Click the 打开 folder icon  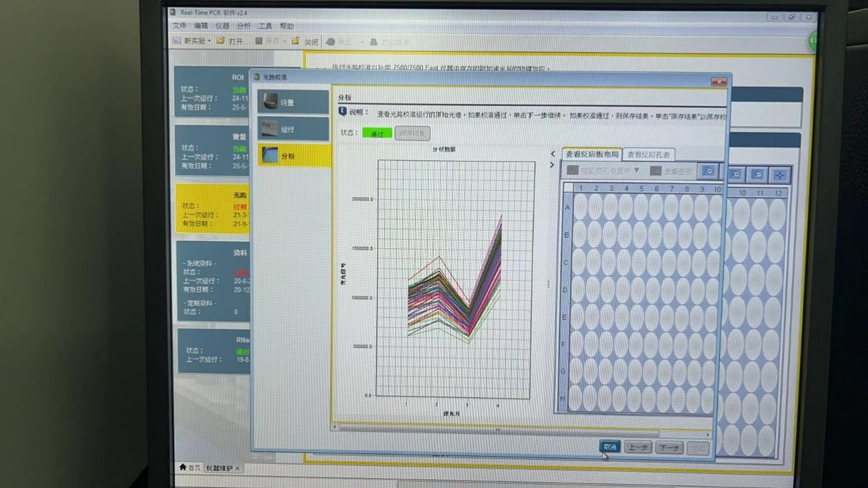coord(221,41)
